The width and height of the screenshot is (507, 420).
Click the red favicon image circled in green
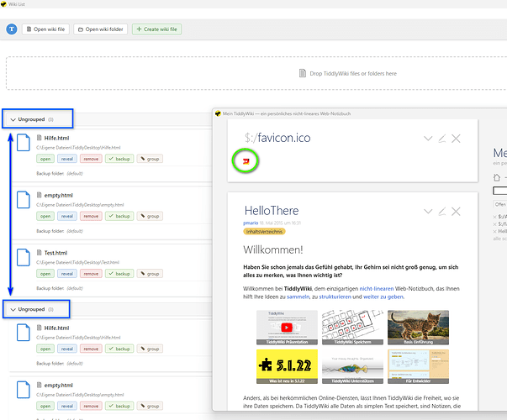[x=246, y=160]
